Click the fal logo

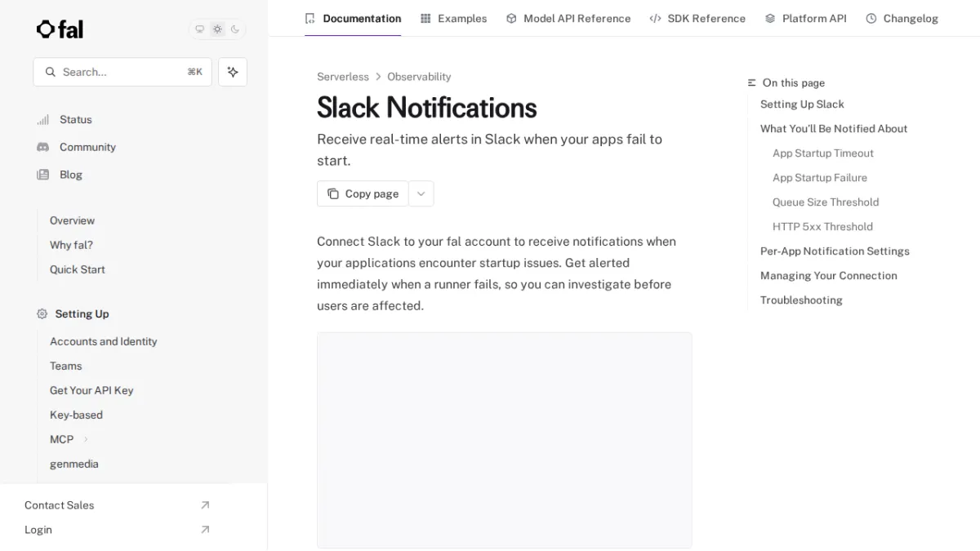point(60,29)
